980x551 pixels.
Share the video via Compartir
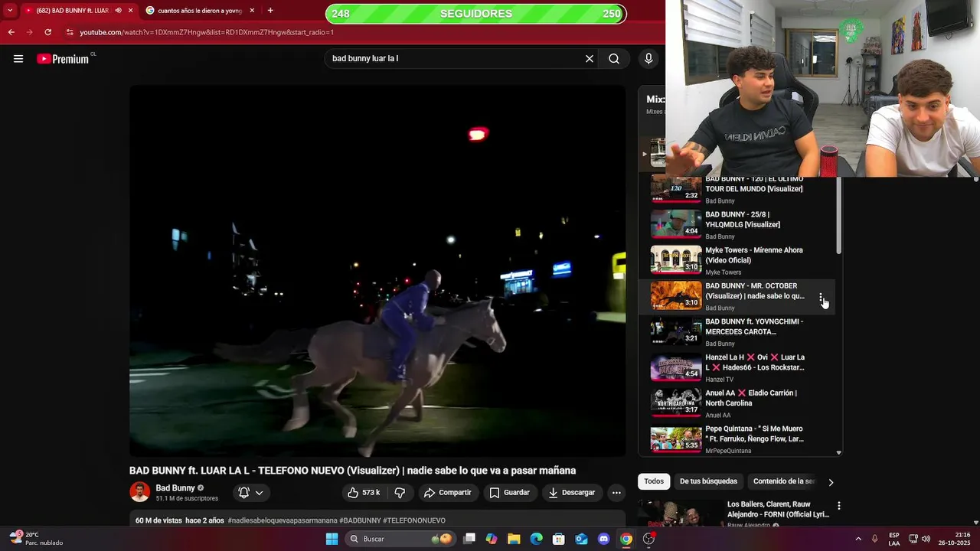pyautogui.click(x=448, y=493)
